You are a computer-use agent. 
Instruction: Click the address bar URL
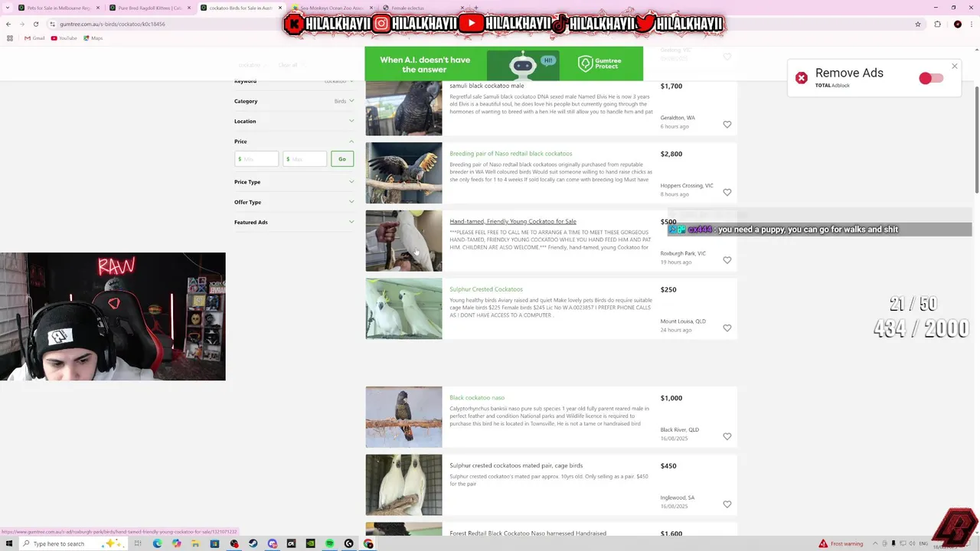tap(113, 24)
